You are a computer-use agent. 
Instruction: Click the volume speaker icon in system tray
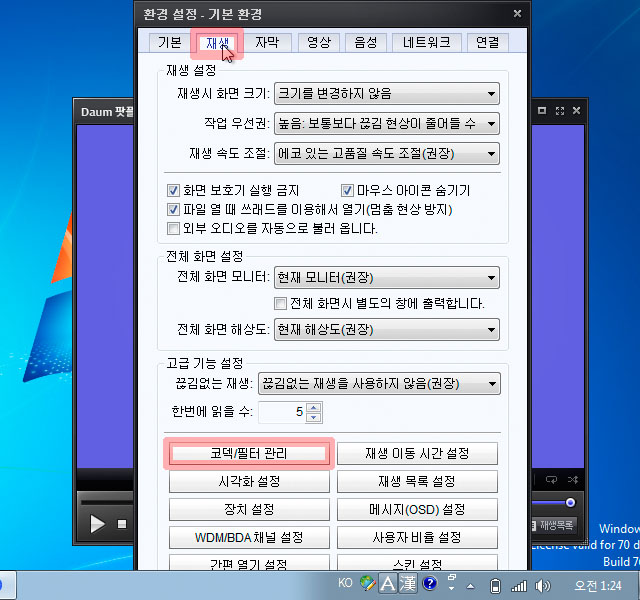click(x=543, y=585)
